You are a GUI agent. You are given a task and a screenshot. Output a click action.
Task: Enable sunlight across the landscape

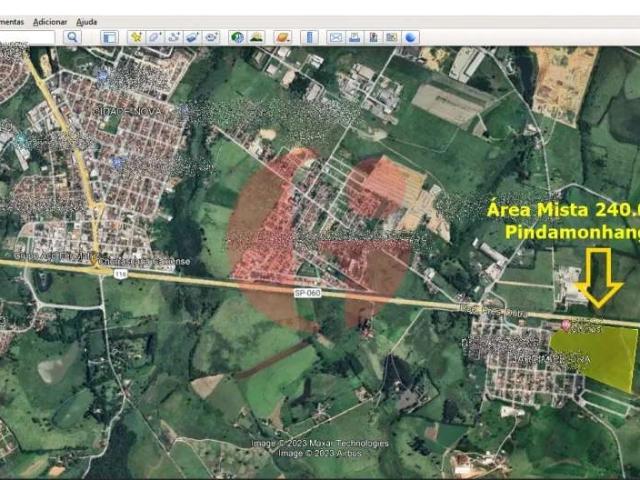[257, 37]
